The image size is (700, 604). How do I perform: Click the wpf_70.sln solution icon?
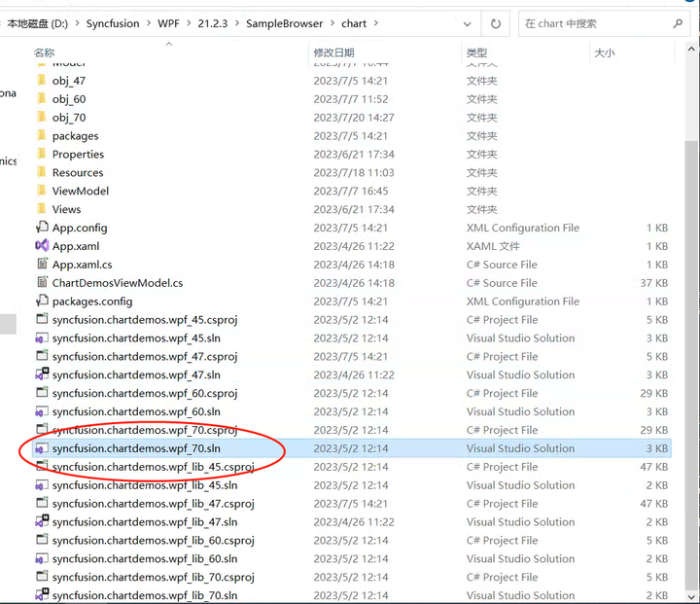[x=42, y=448]
